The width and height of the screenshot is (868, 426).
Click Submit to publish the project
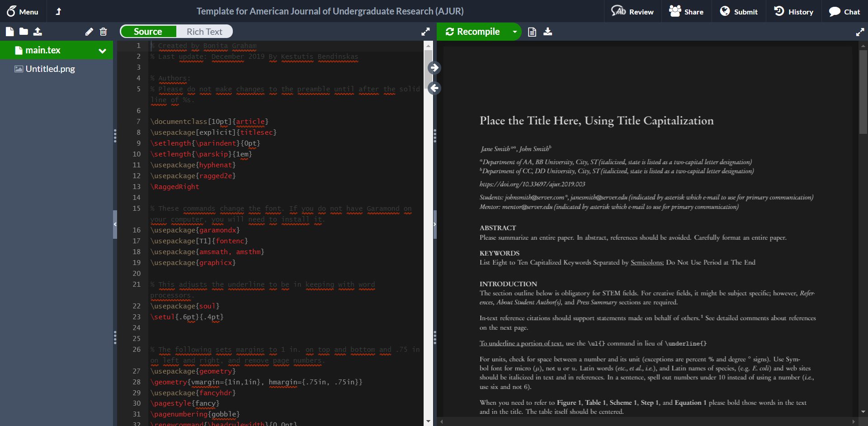739,11
